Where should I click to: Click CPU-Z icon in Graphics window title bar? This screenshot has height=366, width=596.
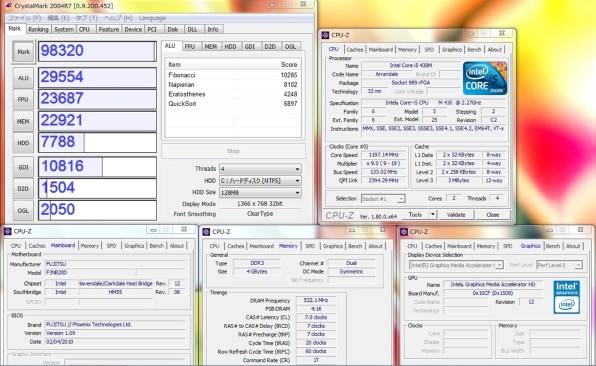click(x=404, y=231)
